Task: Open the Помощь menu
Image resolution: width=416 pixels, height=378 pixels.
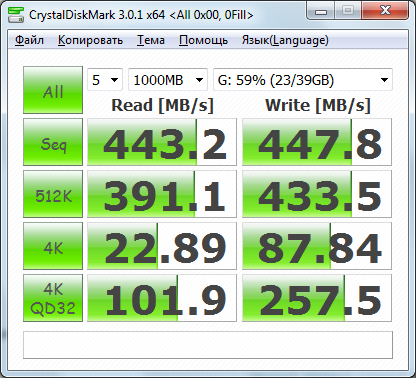Action: point(203,40)
